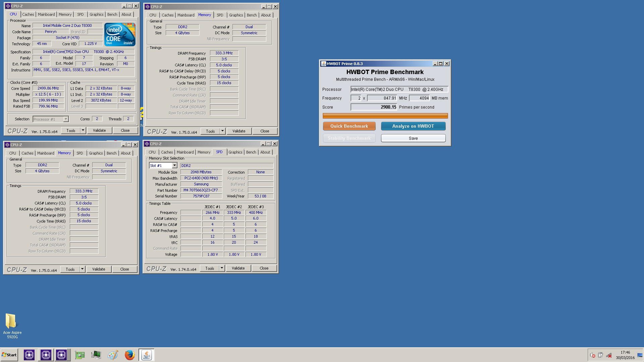Click Tools button in the CPU-Z SPD window
This screenshot has width=644, height=362.
click(x=210, y=268)
